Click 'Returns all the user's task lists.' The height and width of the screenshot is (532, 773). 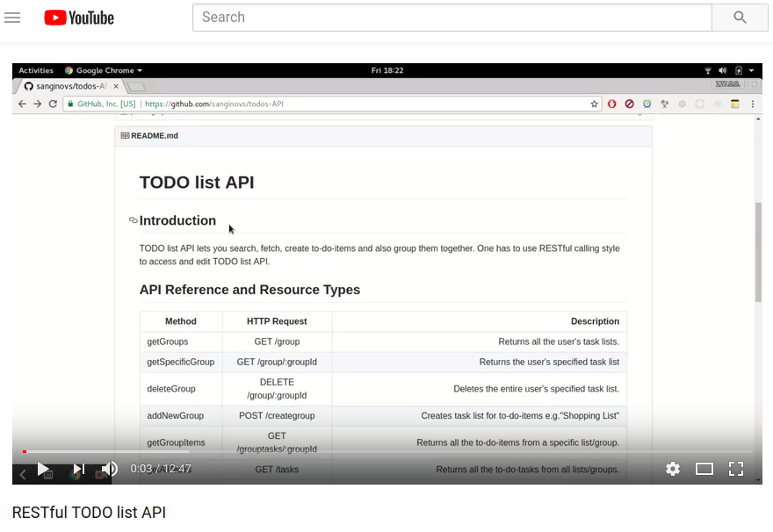coord(559,341)
